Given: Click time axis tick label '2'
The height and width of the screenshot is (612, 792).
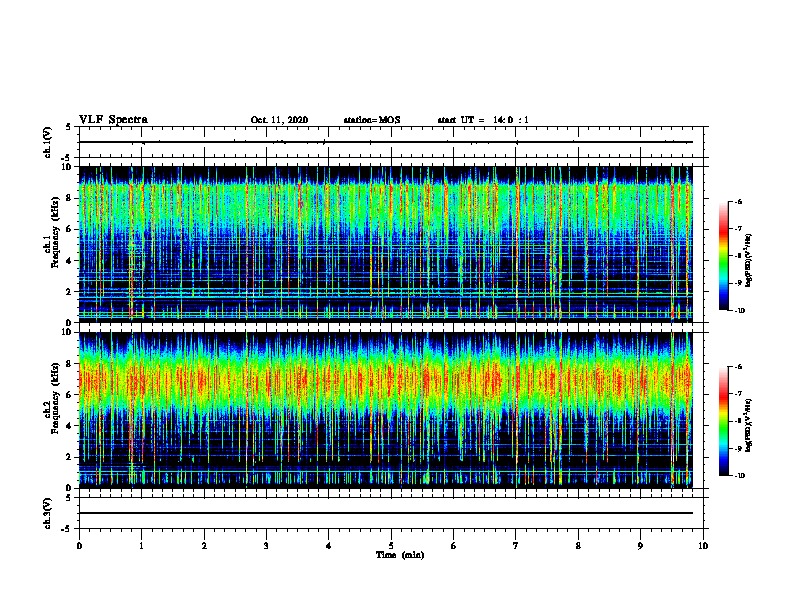Looking at the screenshot, I should click(x=204, y=545).
